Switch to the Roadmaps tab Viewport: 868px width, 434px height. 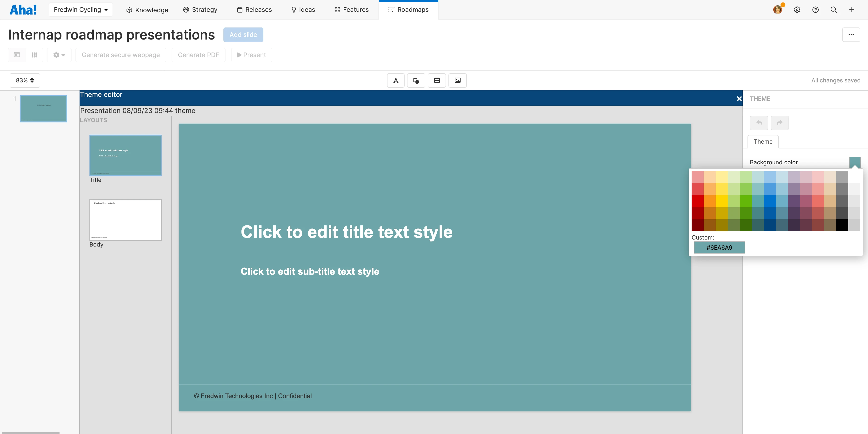(408, 9)
